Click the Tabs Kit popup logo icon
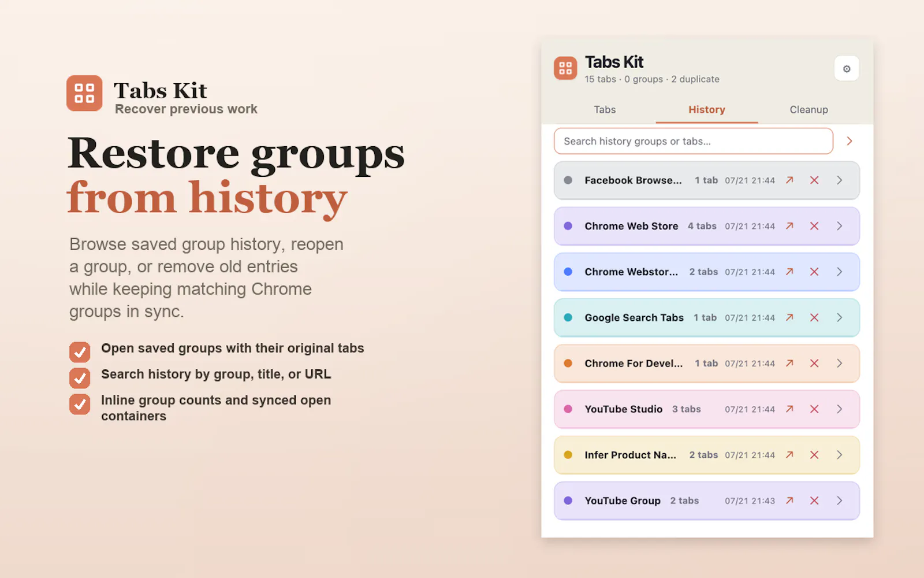This screenshot has height=578, width=924. [565, 68]
